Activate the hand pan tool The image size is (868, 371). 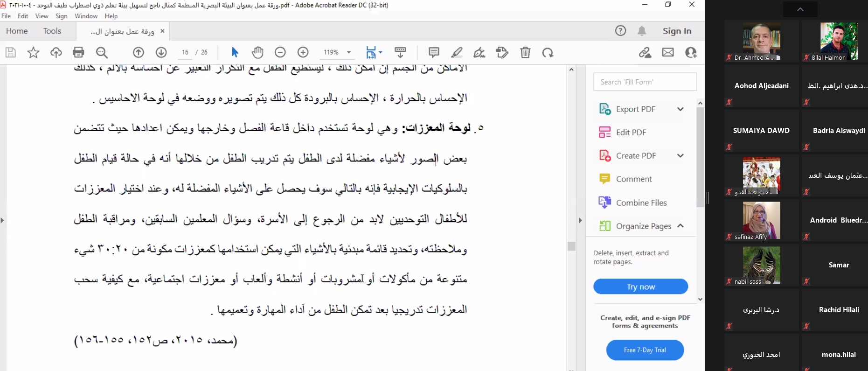point(257,52)
